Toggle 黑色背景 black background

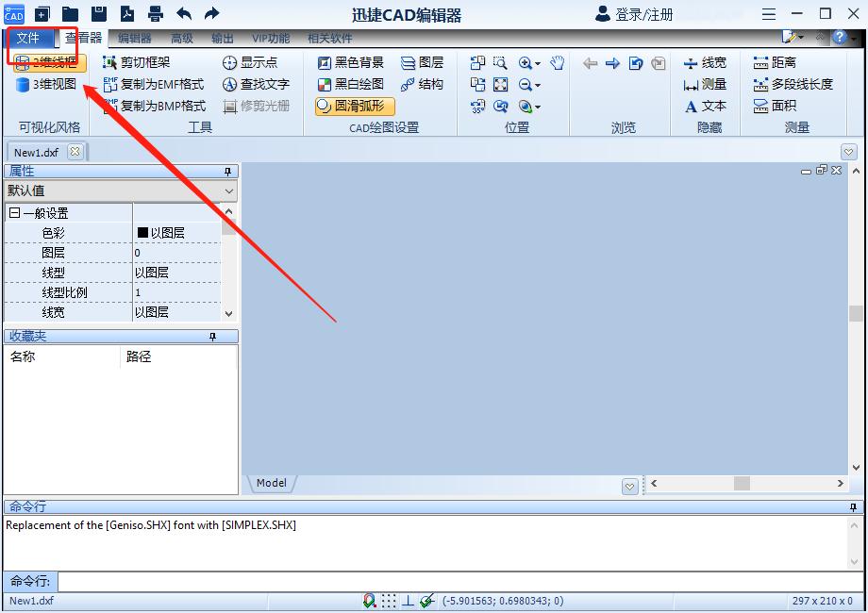coord(351,62)
